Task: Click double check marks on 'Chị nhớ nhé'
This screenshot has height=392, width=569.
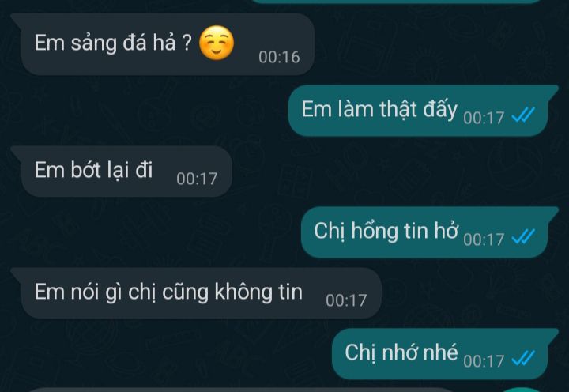Action: pyautogui.click(x=523, y=360)
